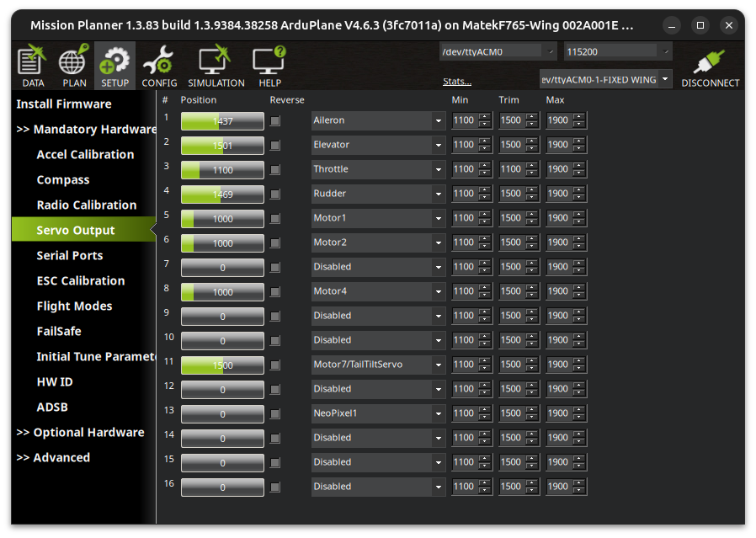Go to Serial Ports page
The width and height of the screenshot is (756, 538).
(x=70, y=255)
